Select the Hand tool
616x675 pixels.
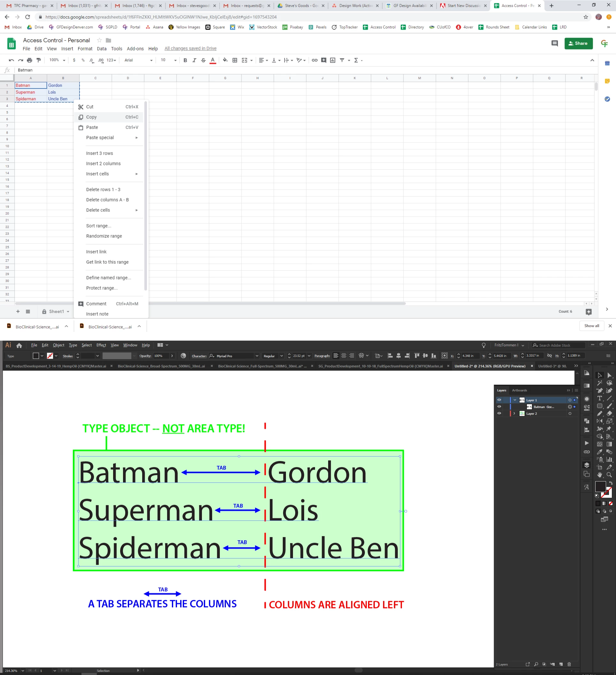[x=600, y=475]
